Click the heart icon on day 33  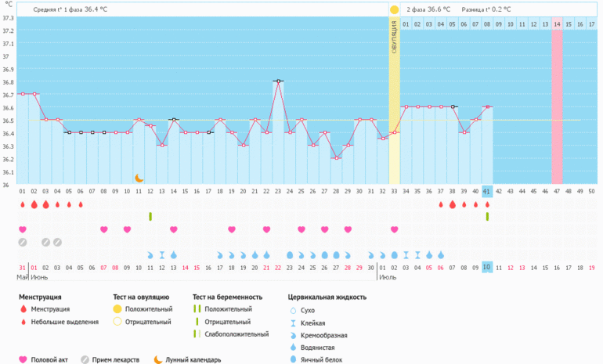(395, 229)
